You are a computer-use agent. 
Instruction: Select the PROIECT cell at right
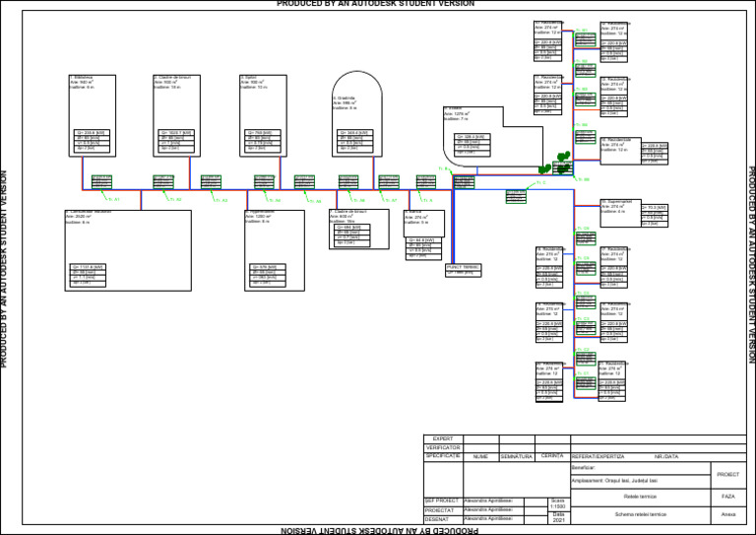point(728,475)
